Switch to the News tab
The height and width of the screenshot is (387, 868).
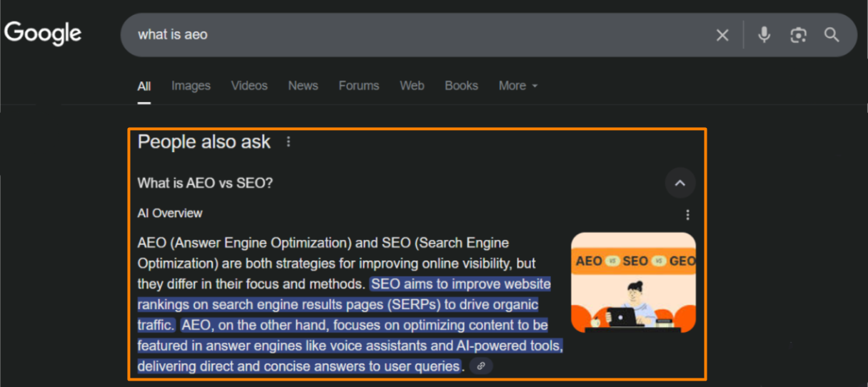click(x=303, y=86)
